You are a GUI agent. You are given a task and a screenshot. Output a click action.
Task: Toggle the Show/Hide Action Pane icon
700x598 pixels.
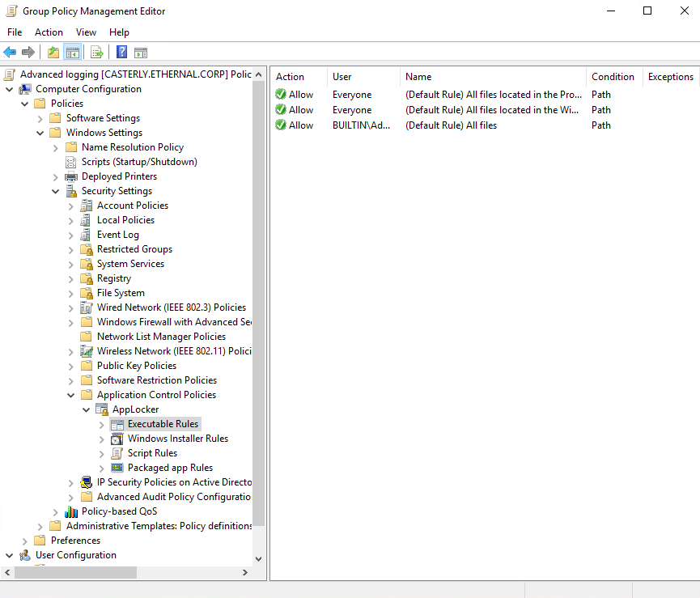click(141, 53)
